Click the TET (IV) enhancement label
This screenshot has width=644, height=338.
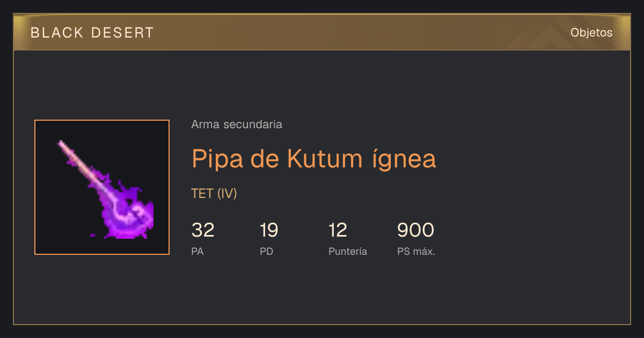click(214, 194)
